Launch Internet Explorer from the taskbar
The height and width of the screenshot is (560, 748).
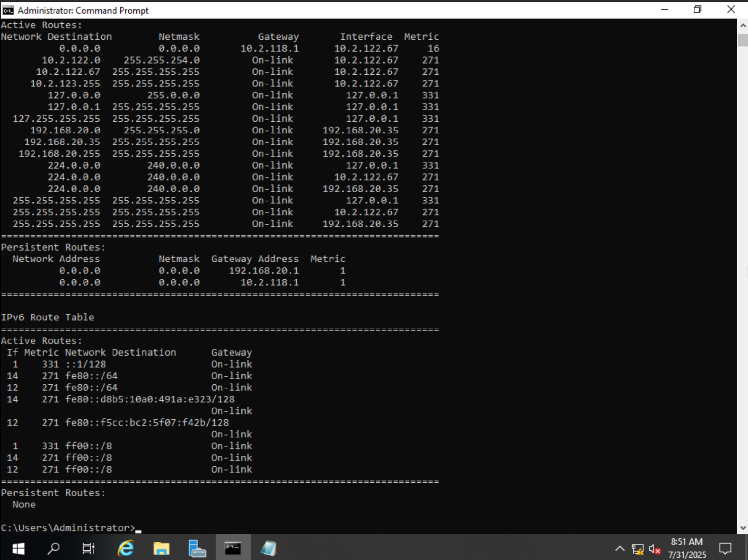tap(126, 548)
